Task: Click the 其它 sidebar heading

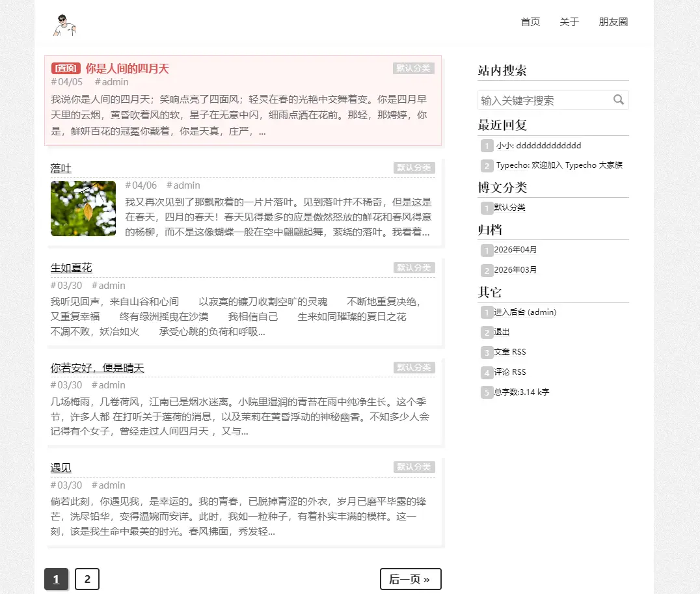Action: tap(490, 293)
